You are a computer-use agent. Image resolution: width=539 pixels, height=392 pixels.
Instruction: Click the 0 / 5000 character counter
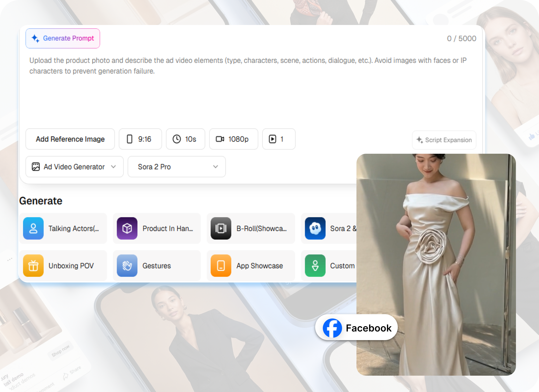(461, 38)
